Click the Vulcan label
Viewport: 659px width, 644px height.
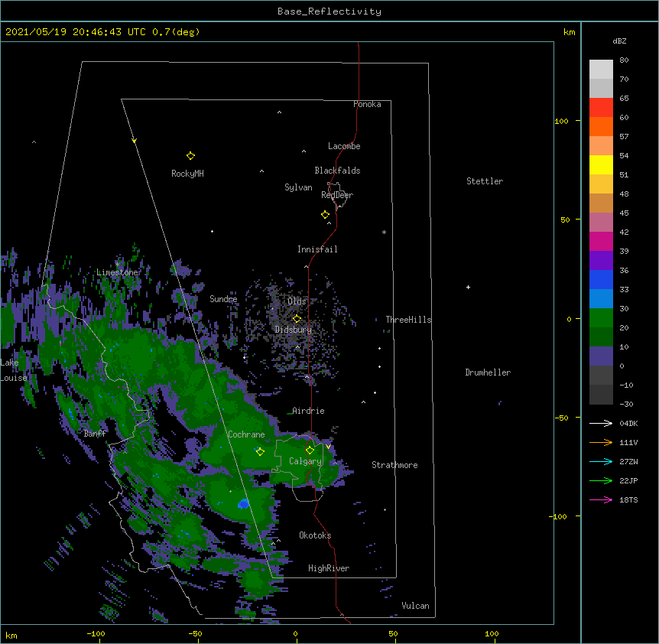415,606
